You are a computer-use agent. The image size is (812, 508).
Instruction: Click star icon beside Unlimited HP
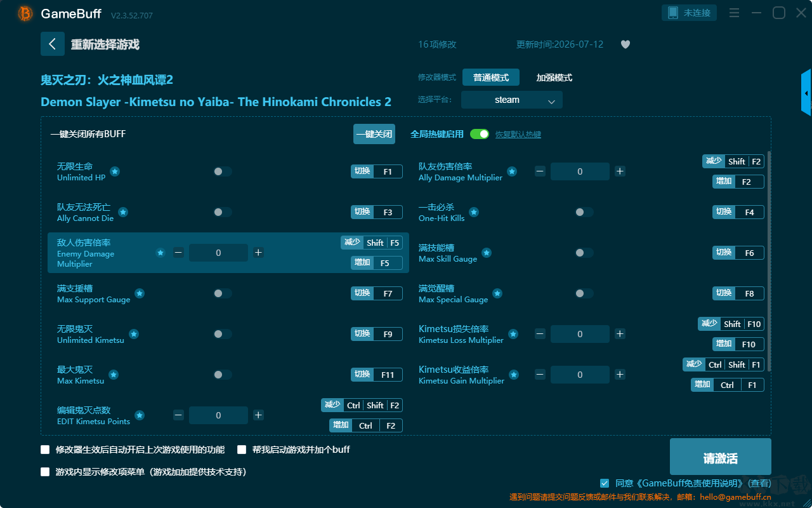coord(115,171)
